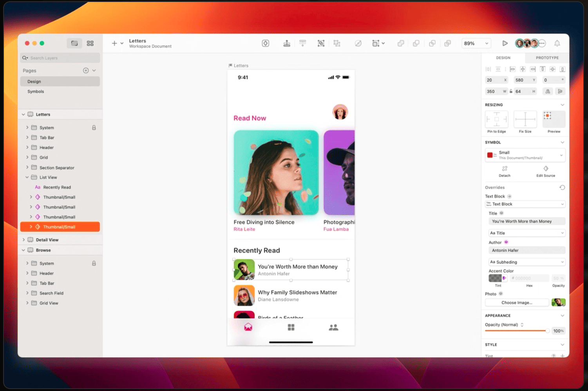Click the Group layers toolbar icon

coord(321,43)
